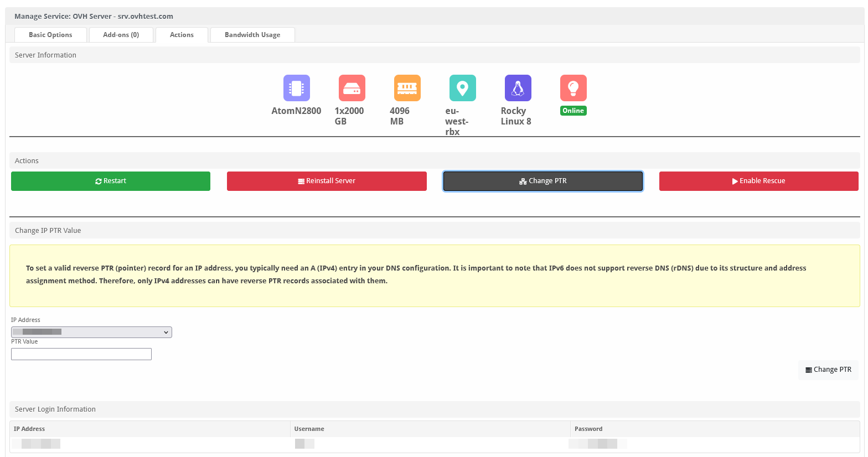Click the 1x2000 GB disk icon
Screen dimensions: 868x457
click(x=352, y=88)
